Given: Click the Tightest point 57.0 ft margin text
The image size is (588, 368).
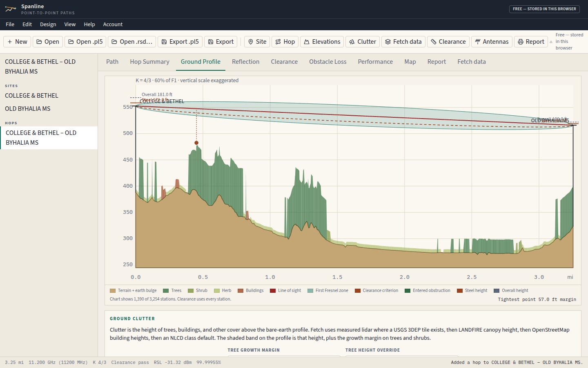Looking at the screenshot, I should [x=537, y=299].
